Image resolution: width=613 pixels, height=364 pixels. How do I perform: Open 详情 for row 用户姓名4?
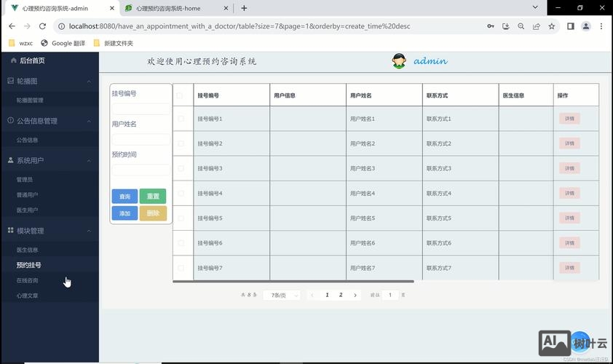569,193
